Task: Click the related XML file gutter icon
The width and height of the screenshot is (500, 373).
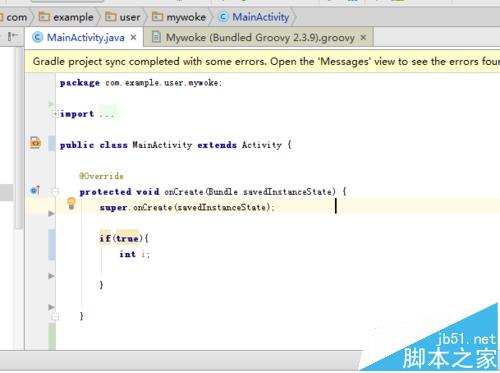Action: [35, 143]
